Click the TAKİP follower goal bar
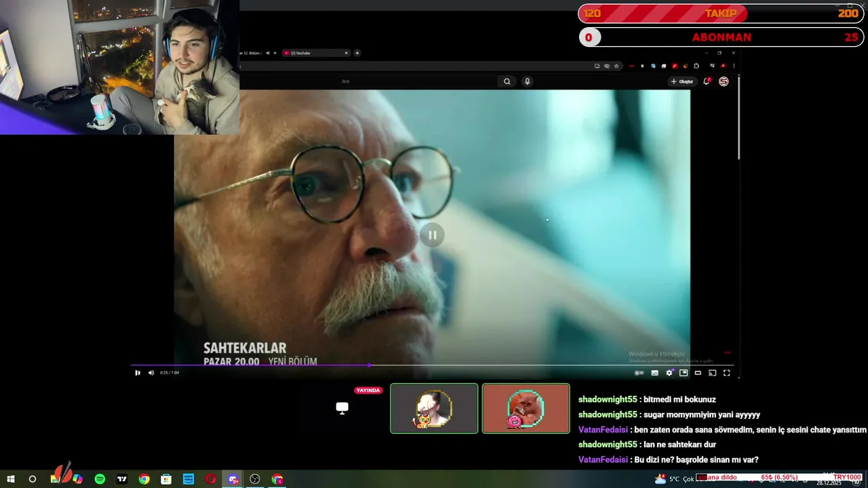Screen dimensions: 868x488 [x=719, y=14]
